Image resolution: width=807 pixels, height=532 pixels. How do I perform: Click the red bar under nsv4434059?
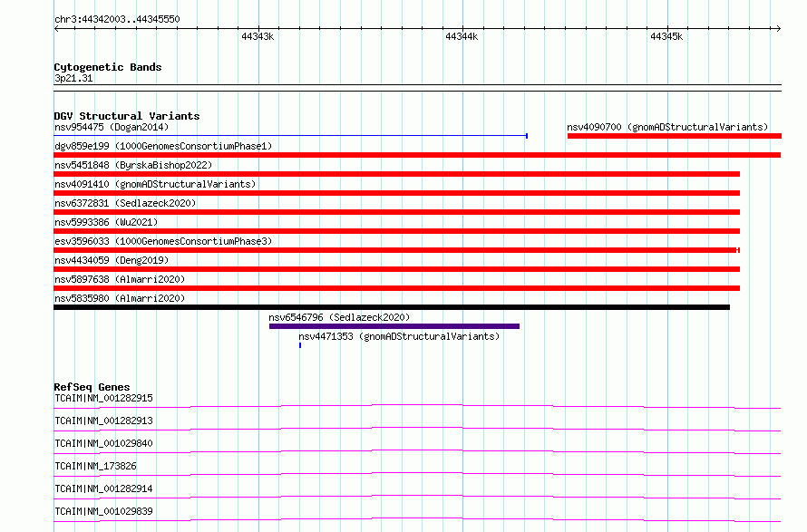397,269
